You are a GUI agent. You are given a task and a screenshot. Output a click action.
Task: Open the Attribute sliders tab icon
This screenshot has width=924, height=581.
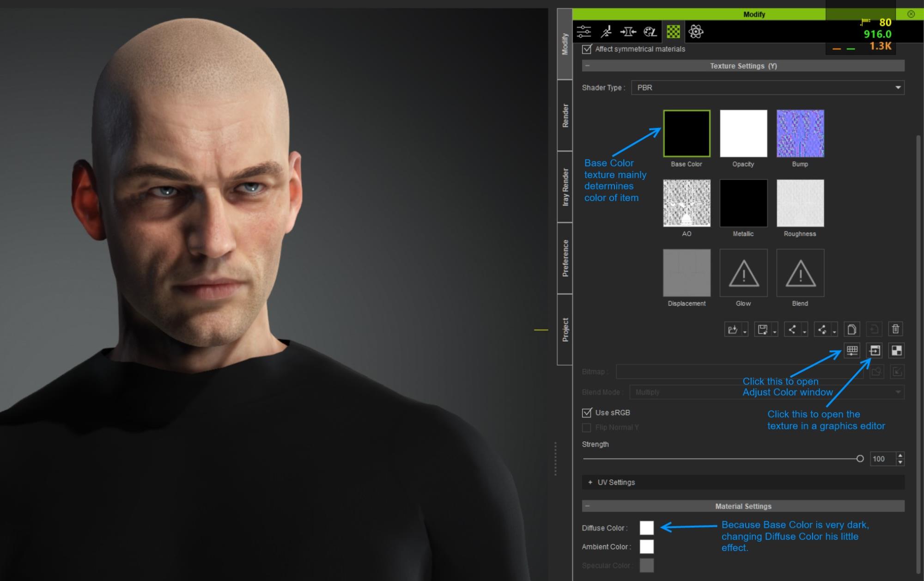tap(584, 32)
